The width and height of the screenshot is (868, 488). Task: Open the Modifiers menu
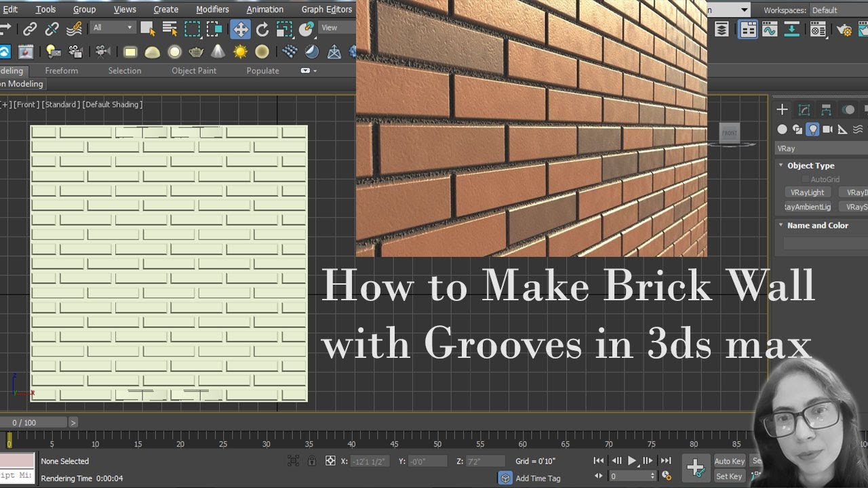pyautogui.click(x=212, y=9)
